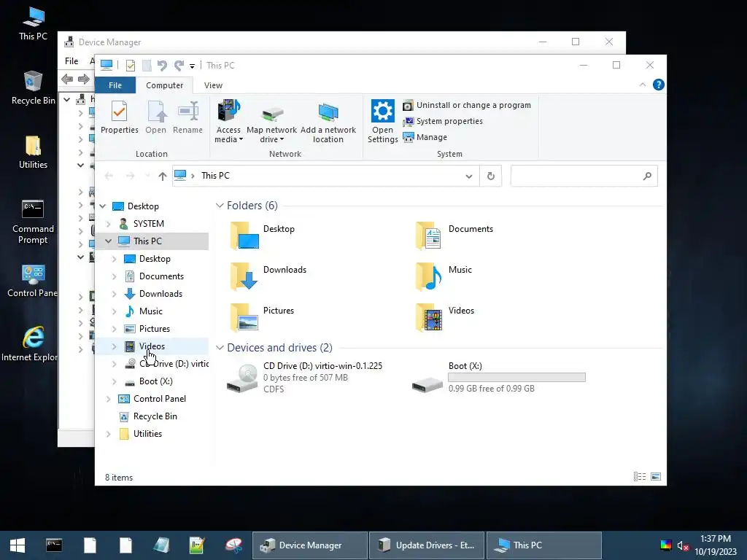The height and width of the screenshot is (560, 747).
Task: Select CD Drive (D:) virtio-win drive
Action: click(x=305, y=378)
